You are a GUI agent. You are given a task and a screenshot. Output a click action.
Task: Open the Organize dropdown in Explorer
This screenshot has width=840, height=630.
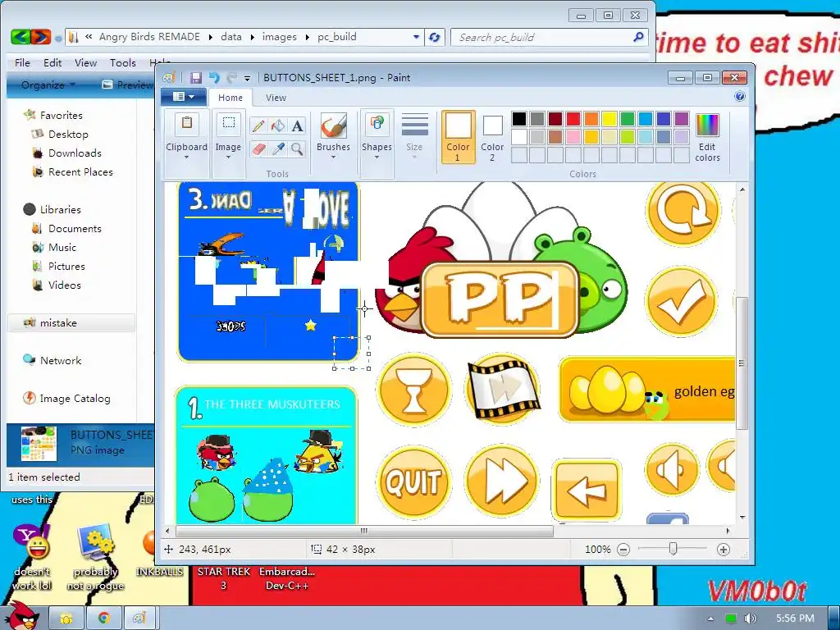tap(48, 84)
